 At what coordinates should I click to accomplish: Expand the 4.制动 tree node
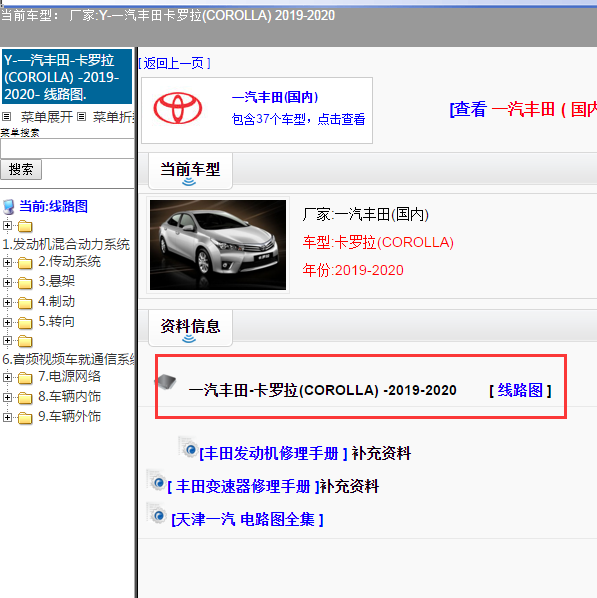tap(7, 302)
